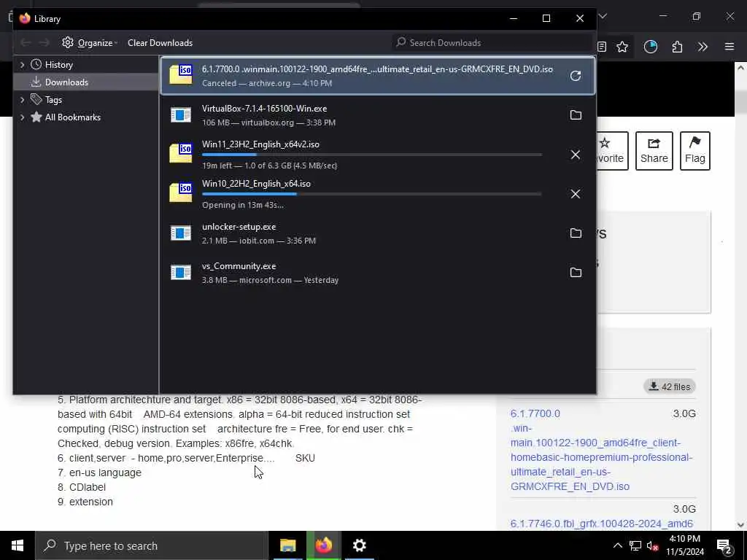Click the ISO icon of the canceled download

(x=181, y=75)
